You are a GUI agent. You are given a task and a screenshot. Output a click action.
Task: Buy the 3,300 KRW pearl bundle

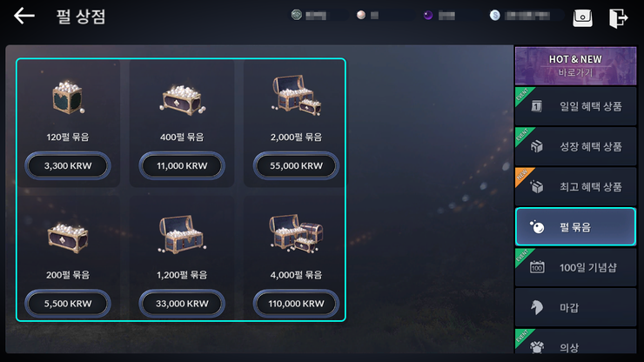(68, 165)
